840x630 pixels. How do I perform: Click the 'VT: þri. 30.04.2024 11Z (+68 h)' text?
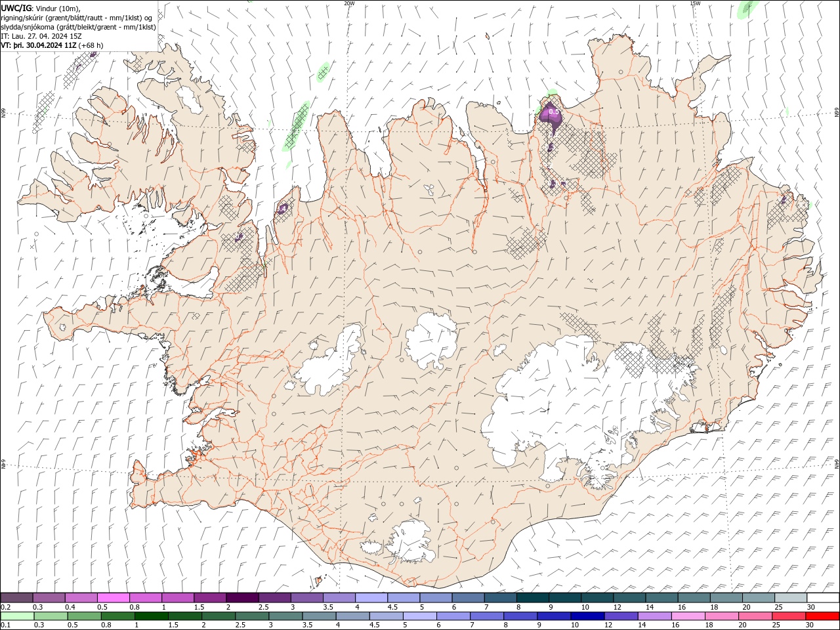[x=52, y=45]
